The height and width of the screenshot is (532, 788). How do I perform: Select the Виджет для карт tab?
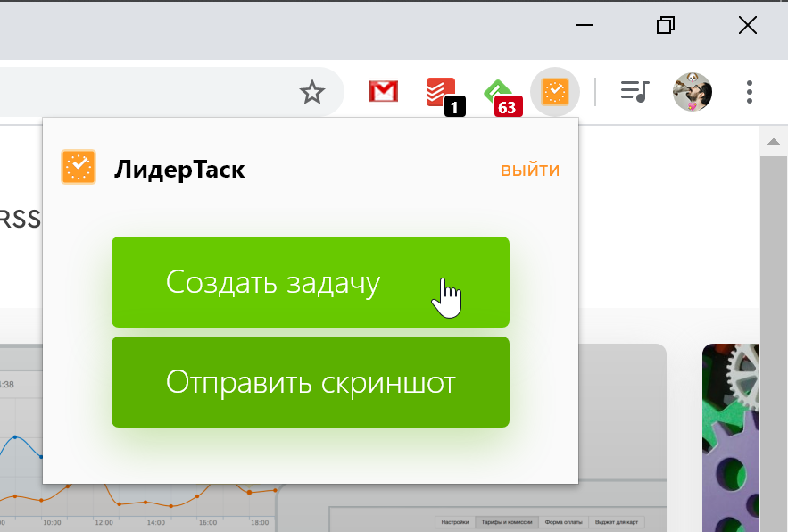617,522
